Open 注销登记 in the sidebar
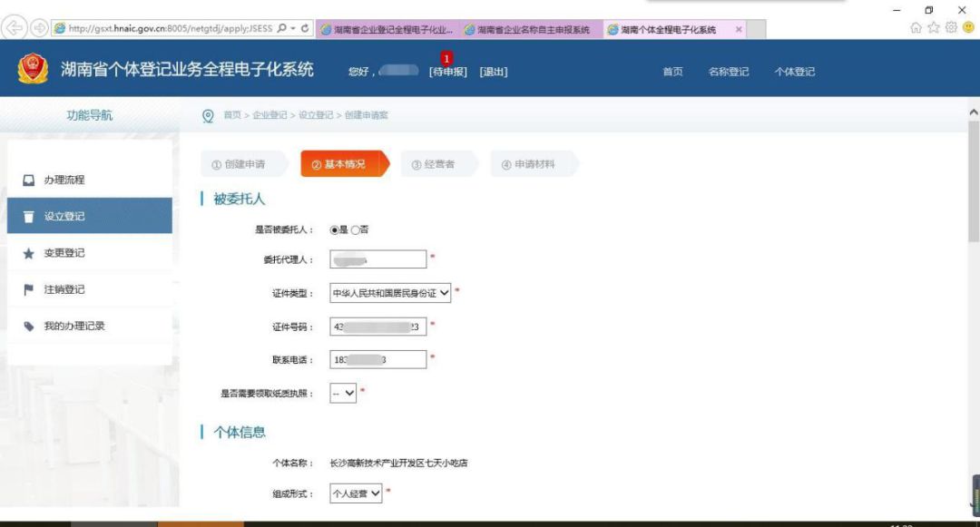Viewport: 980px width, 527px height. (89, 289)
